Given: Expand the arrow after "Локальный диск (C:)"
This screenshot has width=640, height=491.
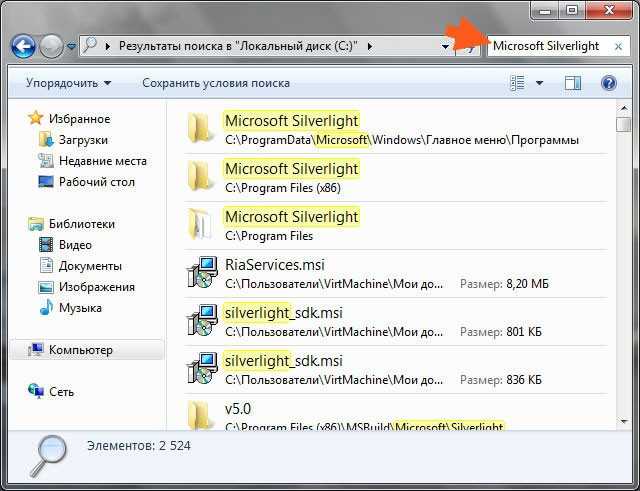Looking at the screenshot, I should [370, 47].
